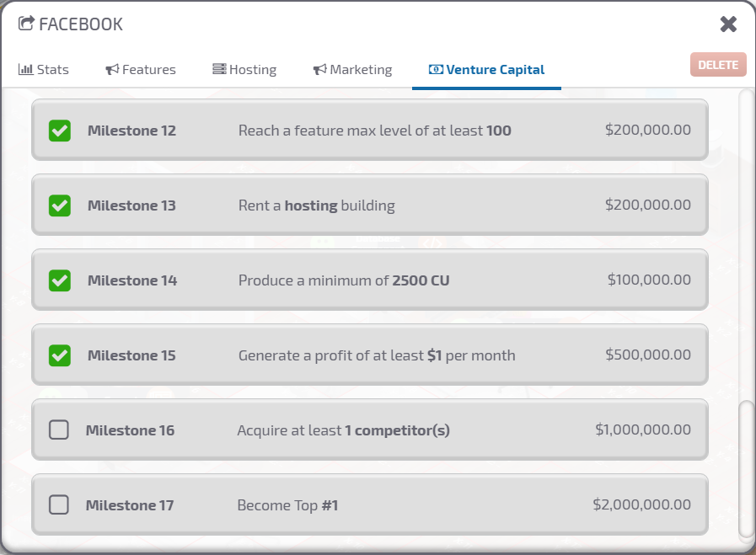The image size is (756, 555).
Task: Click the money icon beside Venture Capital
Action: coord(436,70)
